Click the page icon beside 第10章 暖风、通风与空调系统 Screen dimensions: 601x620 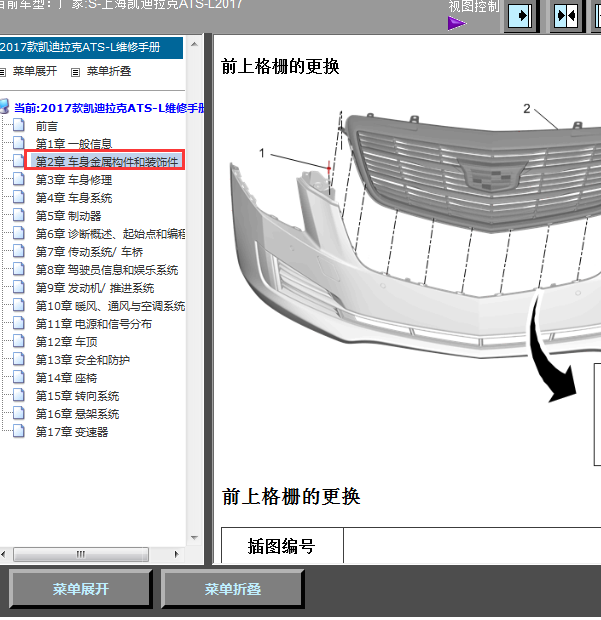tap(19, 305)
